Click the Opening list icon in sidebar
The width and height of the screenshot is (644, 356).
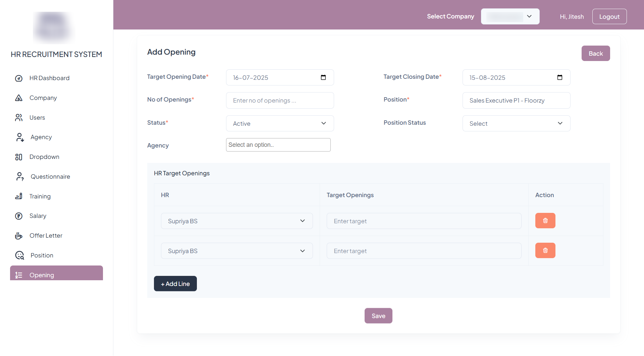(19, 275)
